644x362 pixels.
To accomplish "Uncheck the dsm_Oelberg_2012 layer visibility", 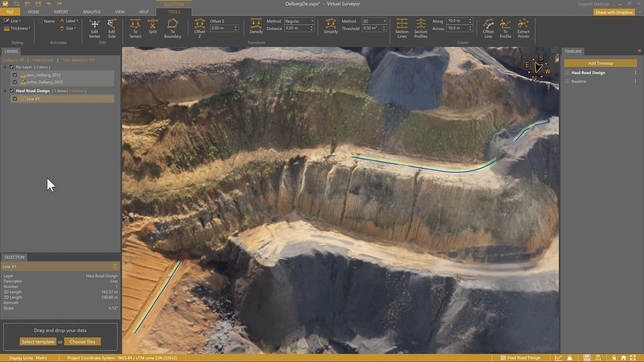I will click(x=15, y=75).
